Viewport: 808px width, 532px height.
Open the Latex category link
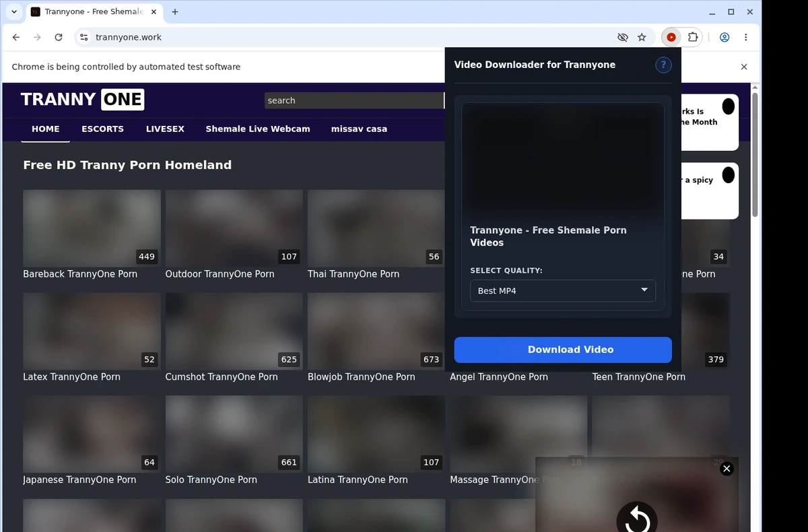pos(71,377)
